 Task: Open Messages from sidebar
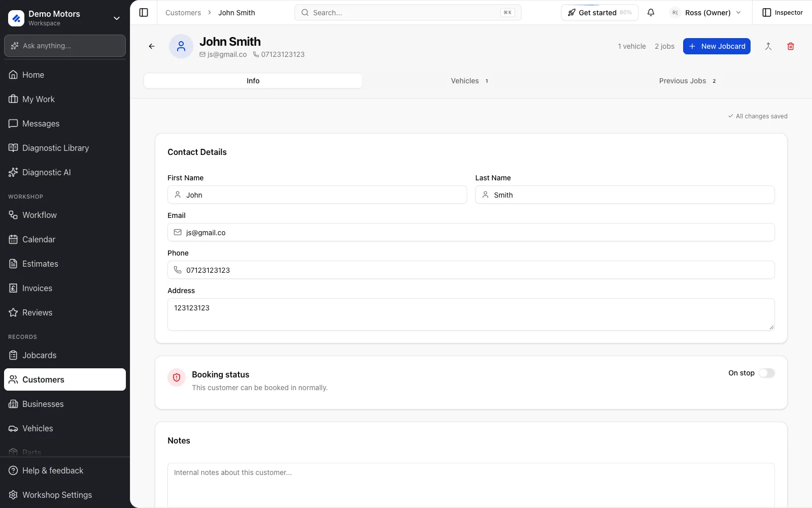click(65, 123)
